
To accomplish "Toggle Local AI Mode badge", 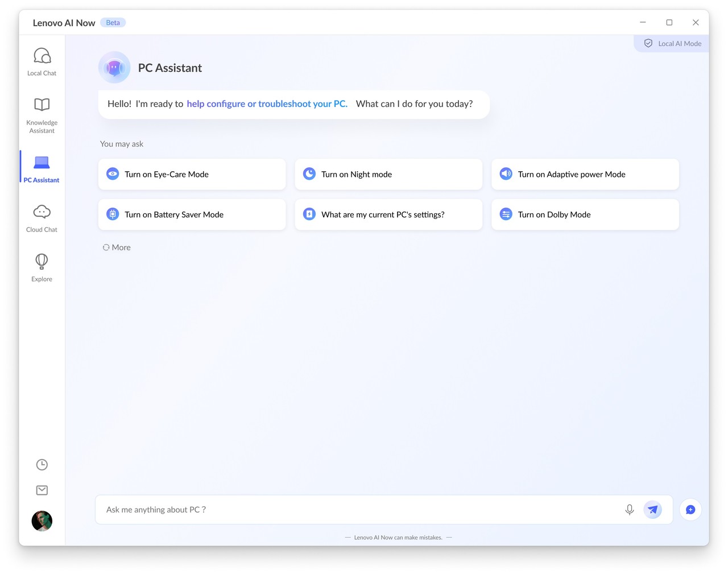I will pos(672,44).
